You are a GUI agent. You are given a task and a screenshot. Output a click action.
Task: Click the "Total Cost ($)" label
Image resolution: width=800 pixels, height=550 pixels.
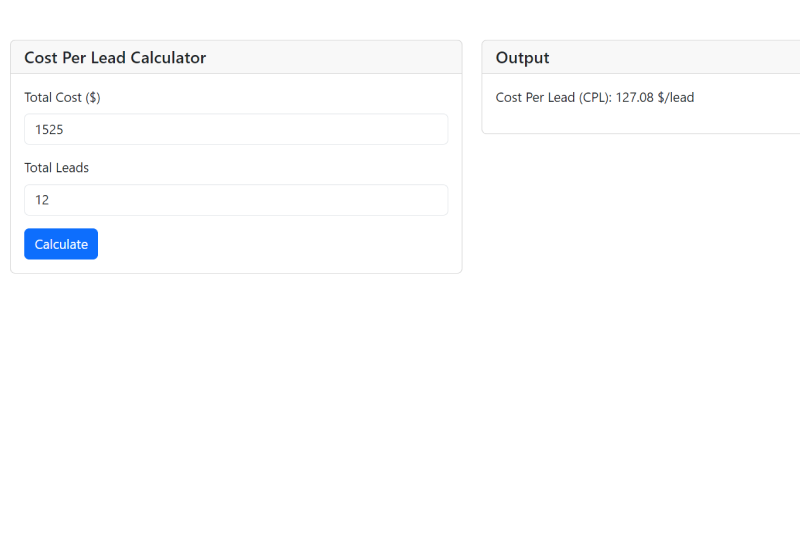tap(62, 98)
